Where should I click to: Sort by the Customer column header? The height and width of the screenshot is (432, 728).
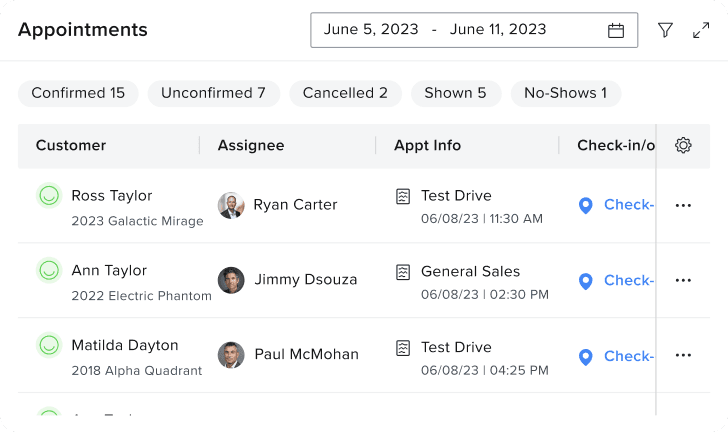(71, 145)
